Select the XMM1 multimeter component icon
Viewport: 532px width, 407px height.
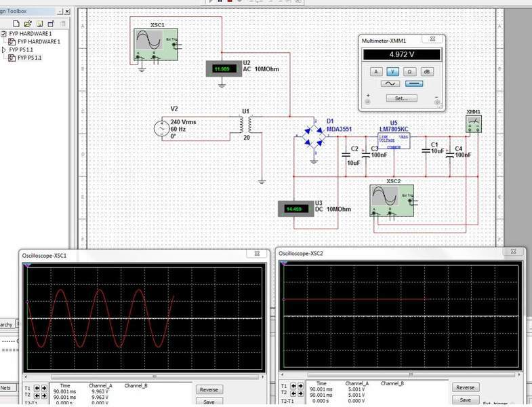coord(474,123)
